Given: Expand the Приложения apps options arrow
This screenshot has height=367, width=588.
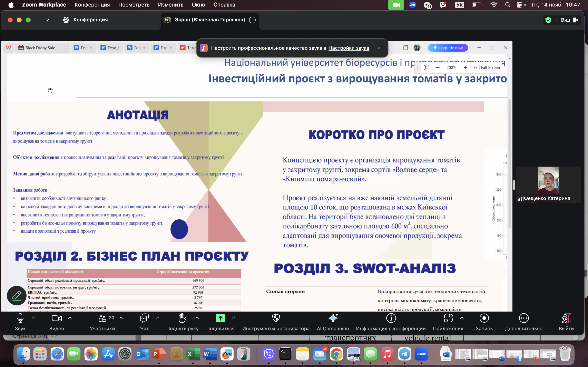Looking at the screenshot, I should (462, 318).
